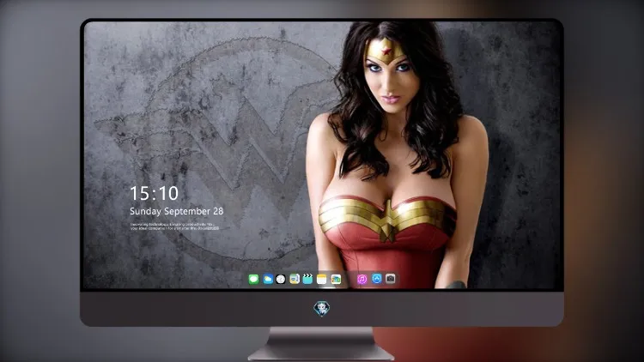This screenshot has width=644, height=362.
Task: Open the Clock app in dock
Action: [x=281, y=280]
